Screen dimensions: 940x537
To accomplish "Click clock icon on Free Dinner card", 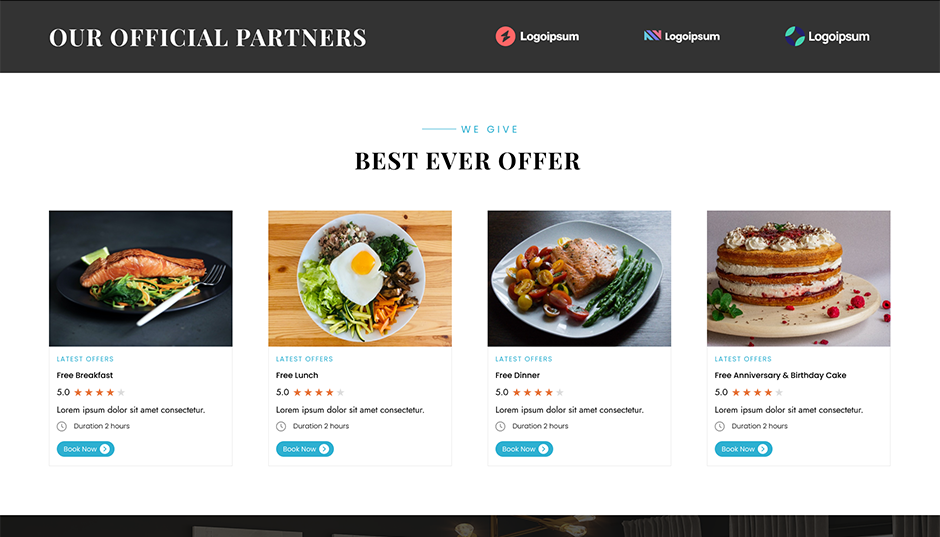I will coord(501,427).
